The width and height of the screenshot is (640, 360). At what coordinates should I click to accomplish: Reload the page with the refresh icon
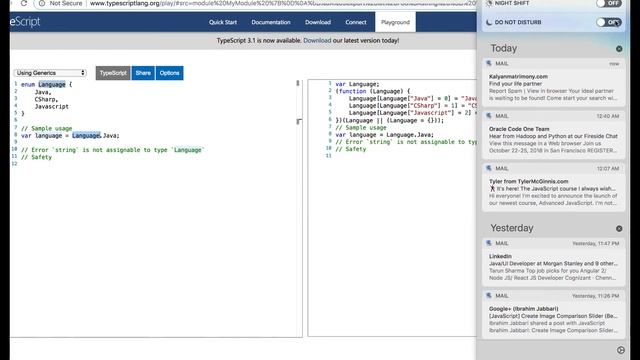coord(24,3)
